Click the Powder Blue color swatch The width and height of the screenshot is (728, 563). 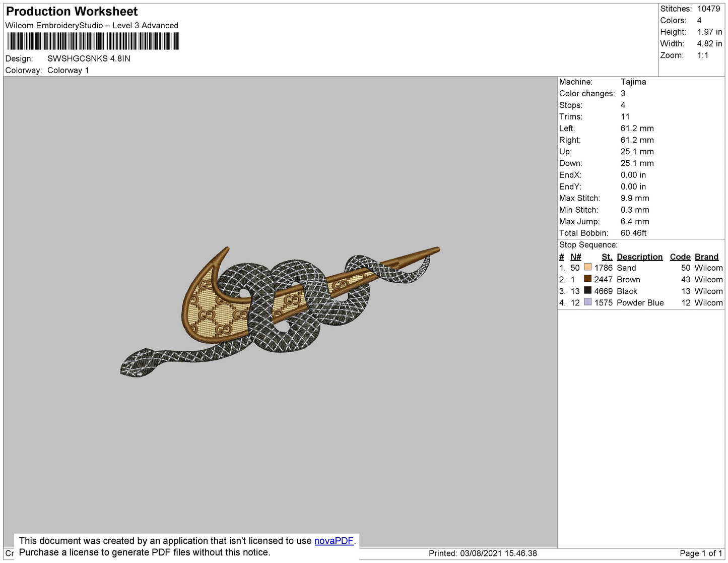pos(587,302)
